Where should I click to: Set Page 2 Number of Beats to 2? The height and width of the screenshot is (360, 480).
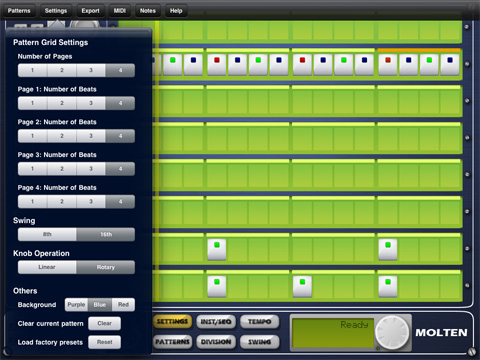click(62, 136)
